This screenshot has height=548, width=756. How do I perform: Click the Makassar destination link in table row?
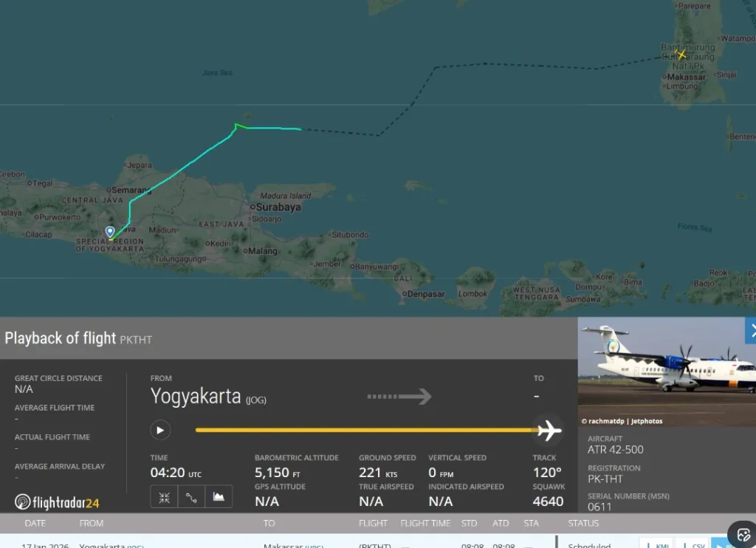click(285, 545)
